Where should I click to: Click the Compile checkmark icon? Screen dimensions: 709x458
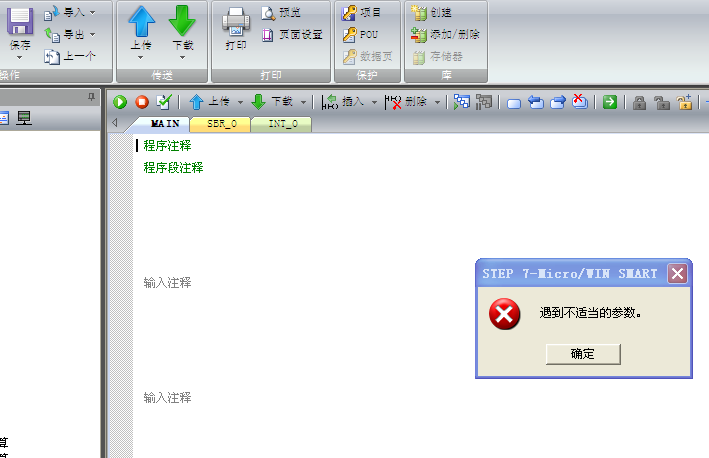point(164,102)
